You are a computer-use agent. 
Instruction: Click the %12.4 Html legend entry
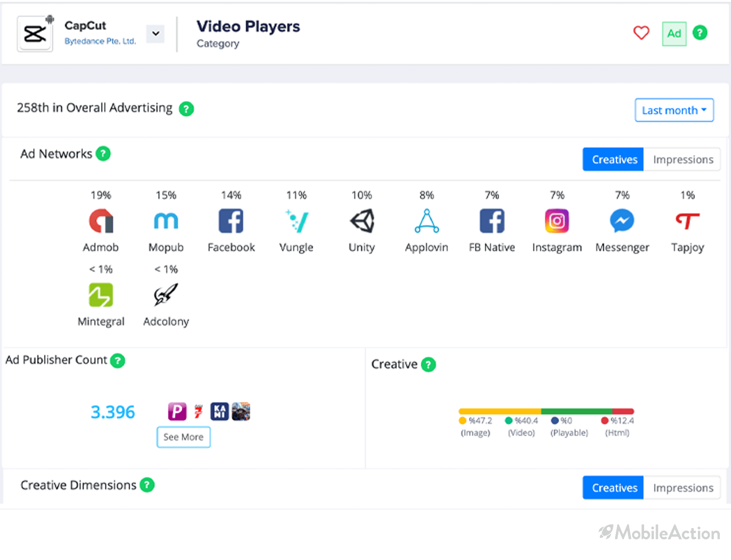[617, 426]
